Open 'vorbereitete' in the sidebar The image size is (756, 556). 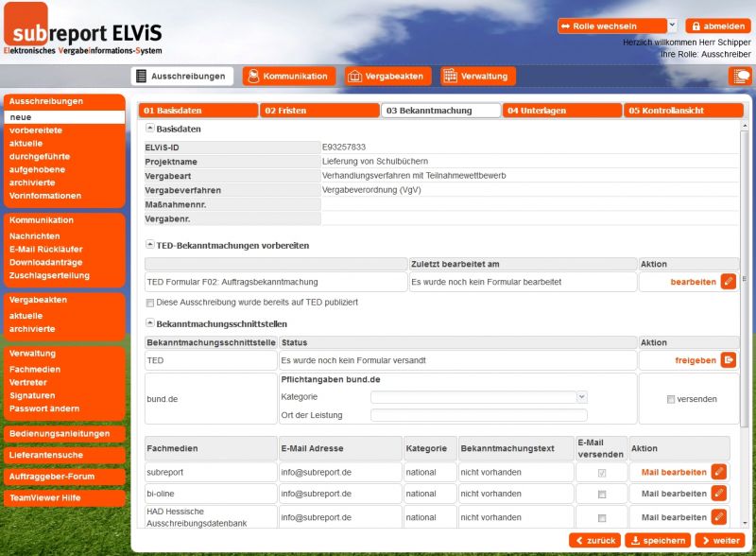pyautogui.click(x=36, y=130)
